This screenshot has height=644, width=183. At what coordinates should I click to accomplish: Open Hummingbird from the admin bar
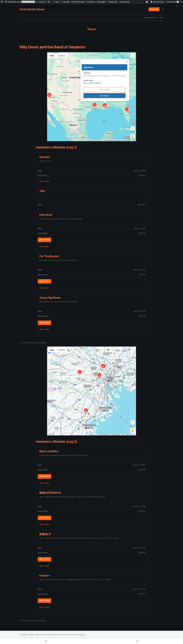click(101, 2)
